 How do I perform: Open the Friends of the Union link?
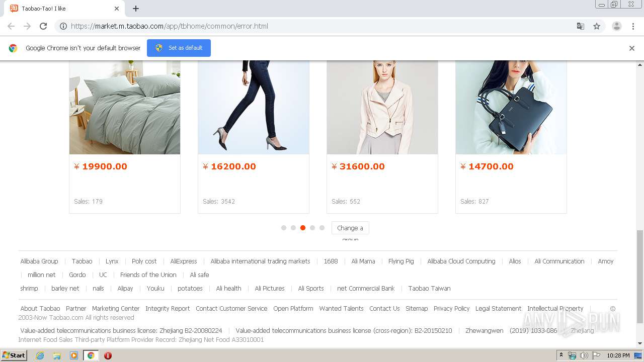[x=148, y=275]
